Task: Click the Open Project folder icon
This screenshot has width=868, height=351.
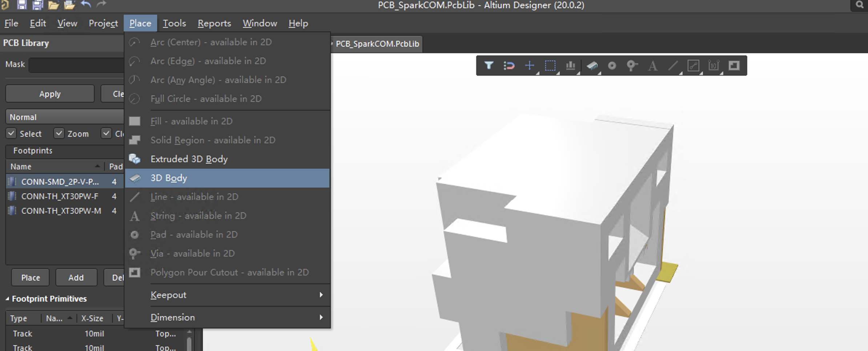Action: [x=69, y=5]
